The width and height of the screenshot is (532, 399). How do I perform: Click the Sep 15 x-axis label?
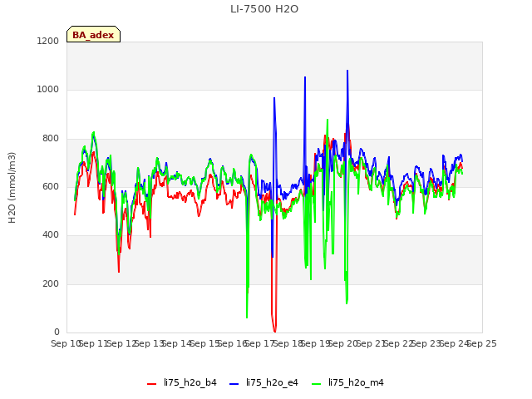[204, 343]
